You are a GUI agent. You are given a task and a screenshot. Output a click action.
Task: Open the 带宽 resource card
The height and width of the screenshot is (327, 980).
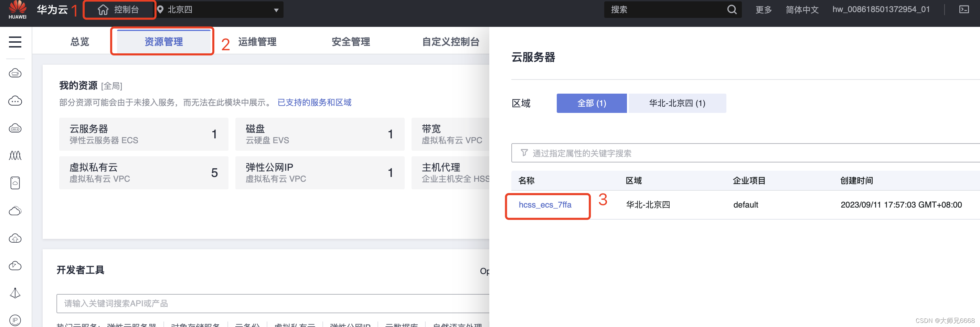(x=450, y=134)
